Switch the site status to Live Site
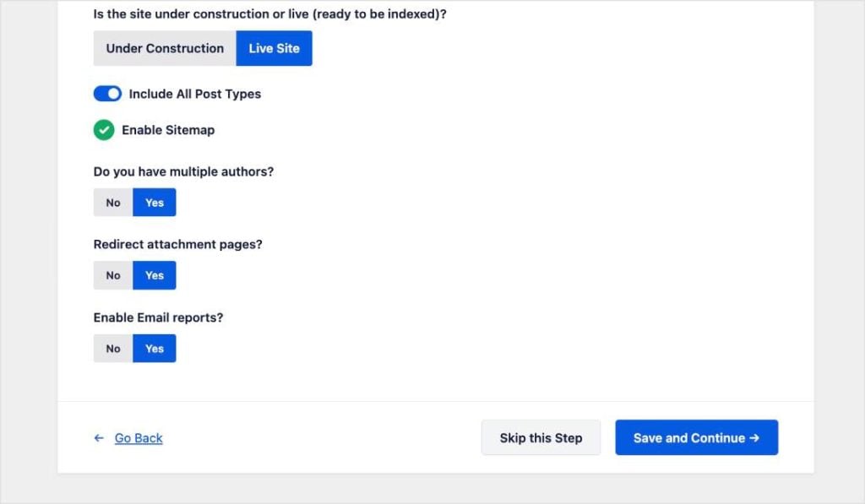Viewport: 865px width, 504px height. [x=274, y=48]
